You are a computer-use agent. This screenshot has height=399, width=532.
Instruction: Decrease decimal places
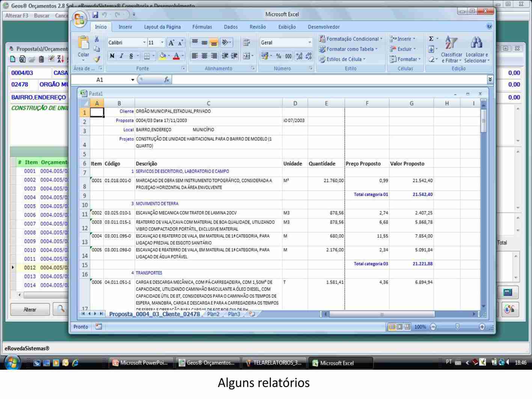point(308,56)
